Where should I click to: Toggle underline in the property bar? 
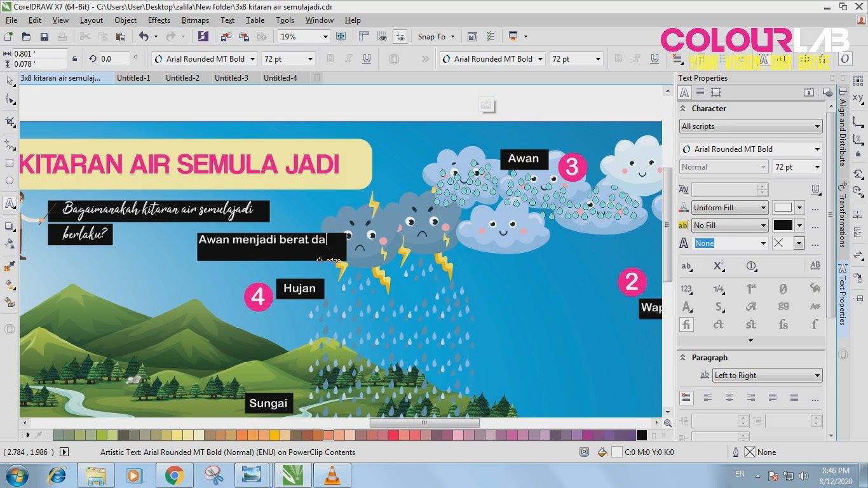point(367,59)
